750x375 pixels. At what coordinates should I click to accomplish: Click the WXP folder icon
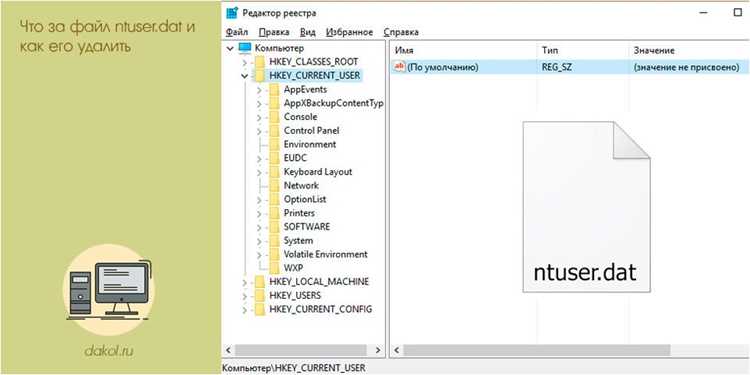coord(274,268)
